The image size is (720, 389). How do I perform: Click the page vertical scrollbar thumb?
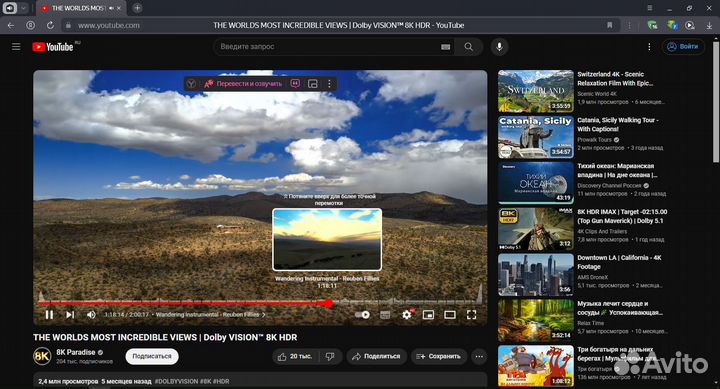pos(715,102)
